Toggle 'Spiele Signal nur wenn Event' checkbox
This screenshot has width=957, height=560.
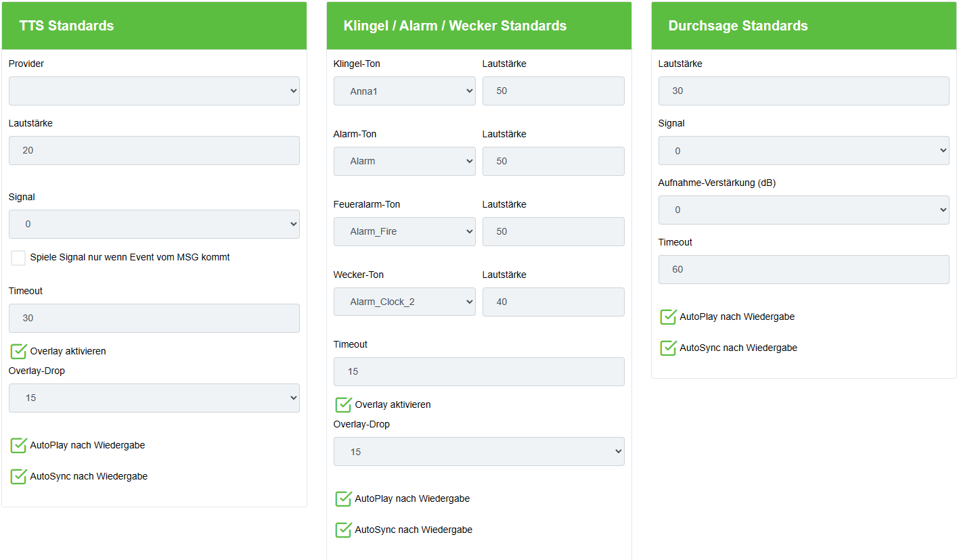click(x=18, y=258)
